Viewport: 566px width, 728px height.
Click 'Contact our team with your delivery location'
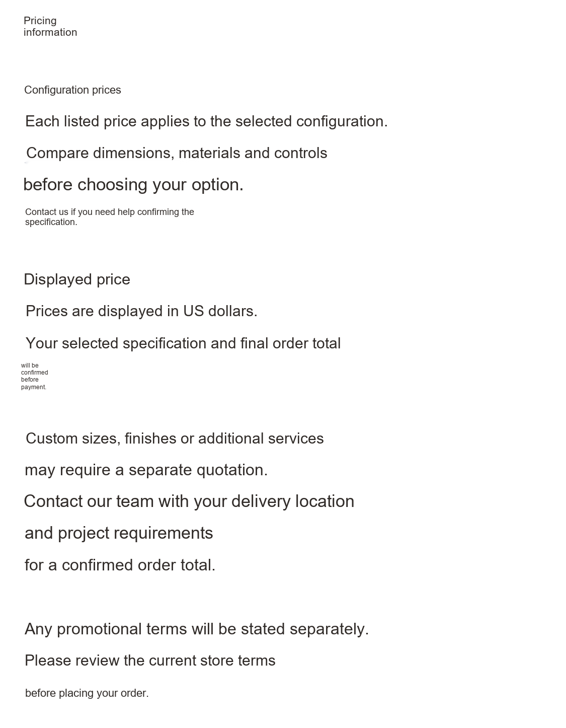[189, 501]
